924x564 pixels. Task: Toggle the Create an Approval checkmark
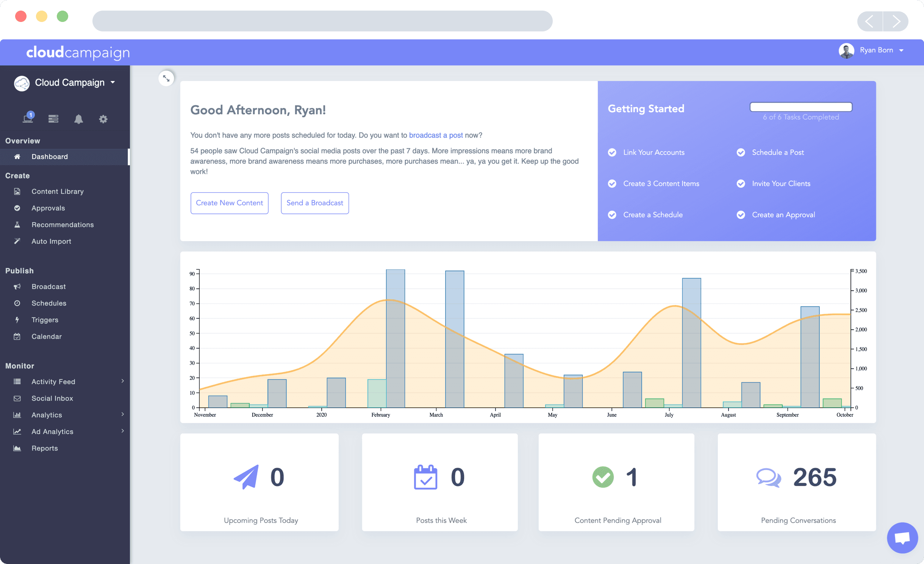pyautogui.click(x=741, y=215)
